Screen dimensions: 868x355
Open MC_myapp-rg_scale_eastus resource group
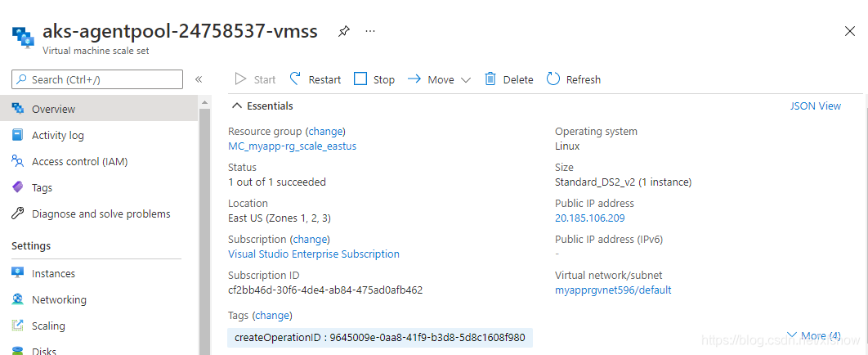point(293,146)
